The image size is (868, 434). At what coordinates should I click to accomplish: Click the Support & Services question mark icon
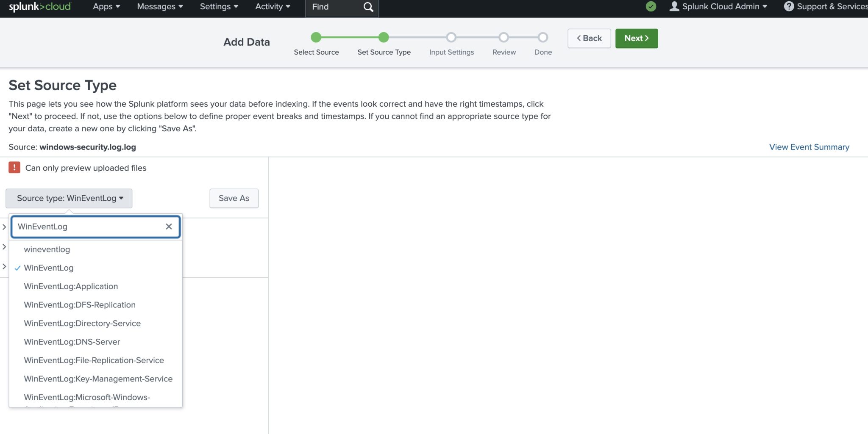click(789, 6)
